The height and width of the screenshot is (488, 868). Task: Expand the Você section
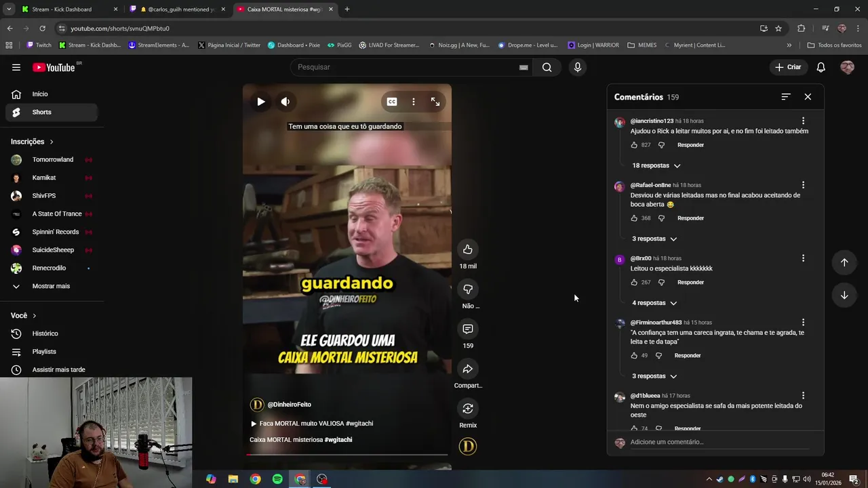point(24,316)
